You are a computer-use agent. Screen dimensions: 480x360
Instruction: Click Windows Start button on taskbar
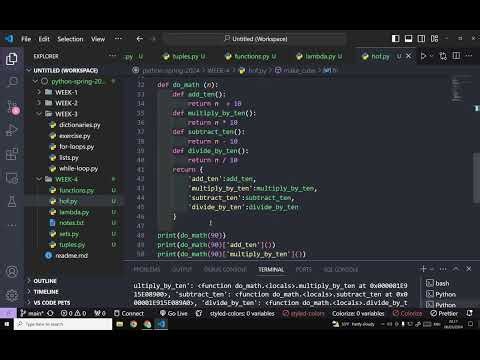[x=7, y=324]
